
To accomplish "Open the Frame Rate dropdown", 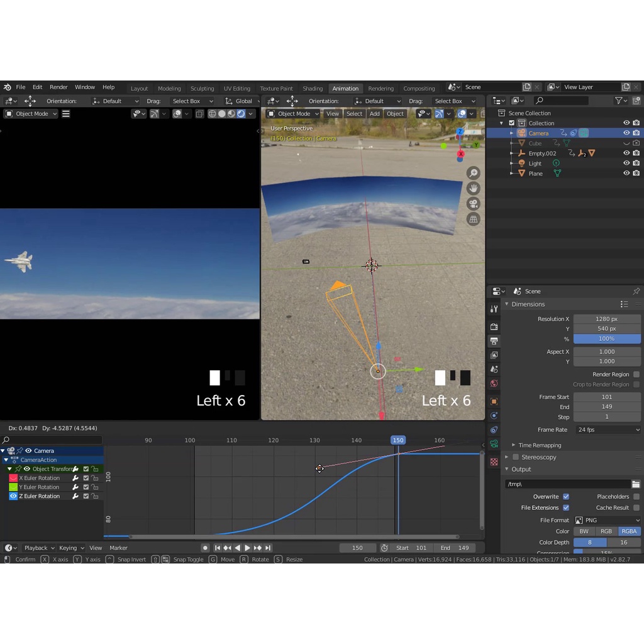I will (x=607, y=430).
